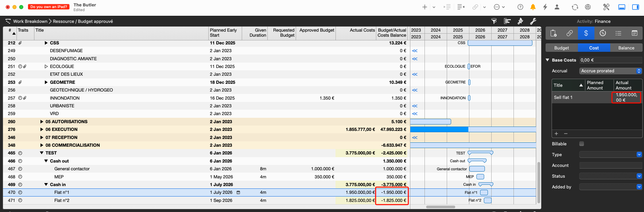Open the Status dropdown
Screen dimensions: 644x212
[x=610, y=176]
